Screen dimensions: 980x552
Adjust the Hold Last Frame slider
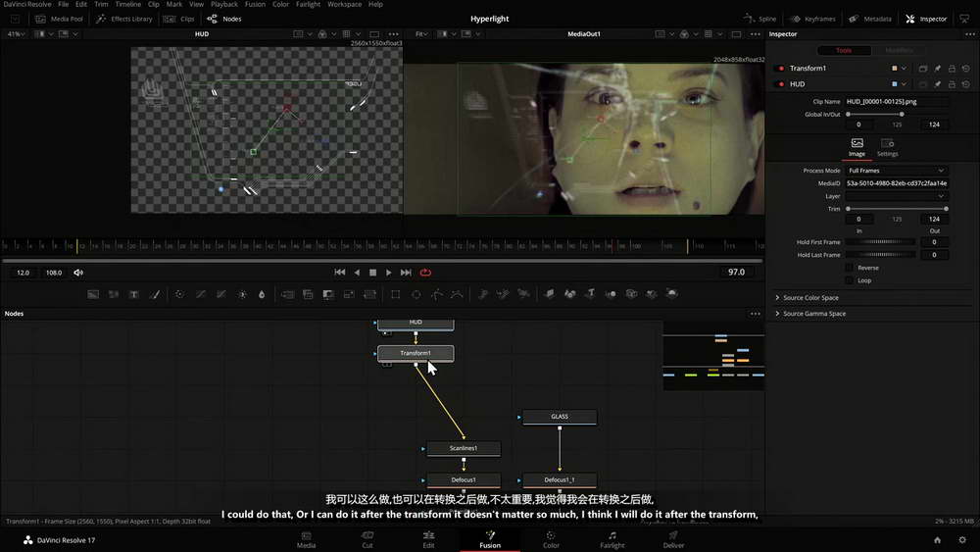point(881,255)
